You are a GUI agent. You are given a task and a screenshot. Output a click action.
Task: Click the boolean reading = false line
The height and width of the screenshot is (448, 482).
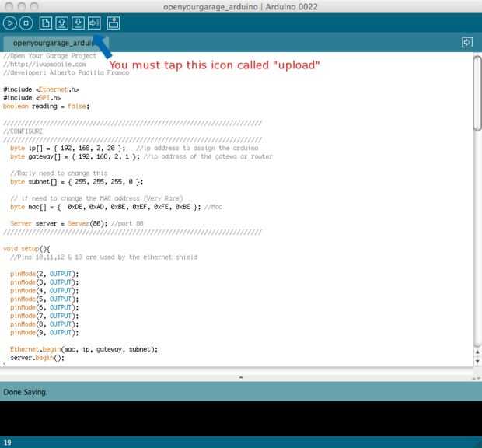(x=46, y=107)
